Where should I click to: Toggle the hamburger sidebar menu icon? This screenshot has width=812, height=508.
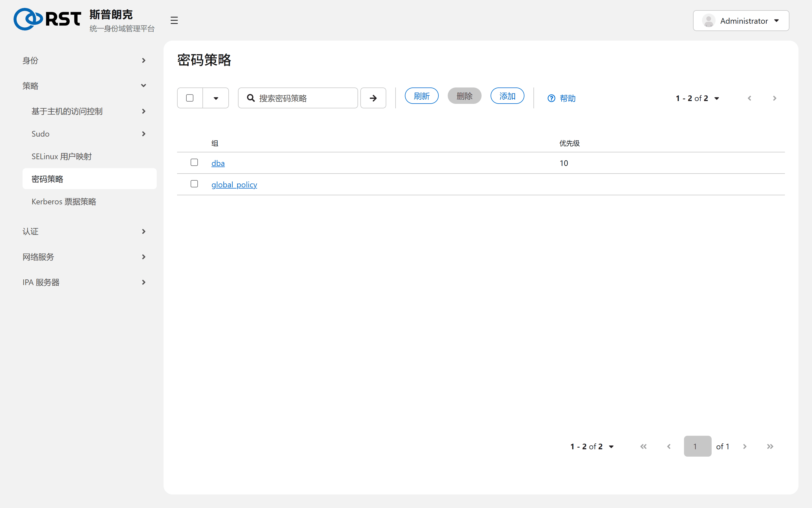pos(174,20)
